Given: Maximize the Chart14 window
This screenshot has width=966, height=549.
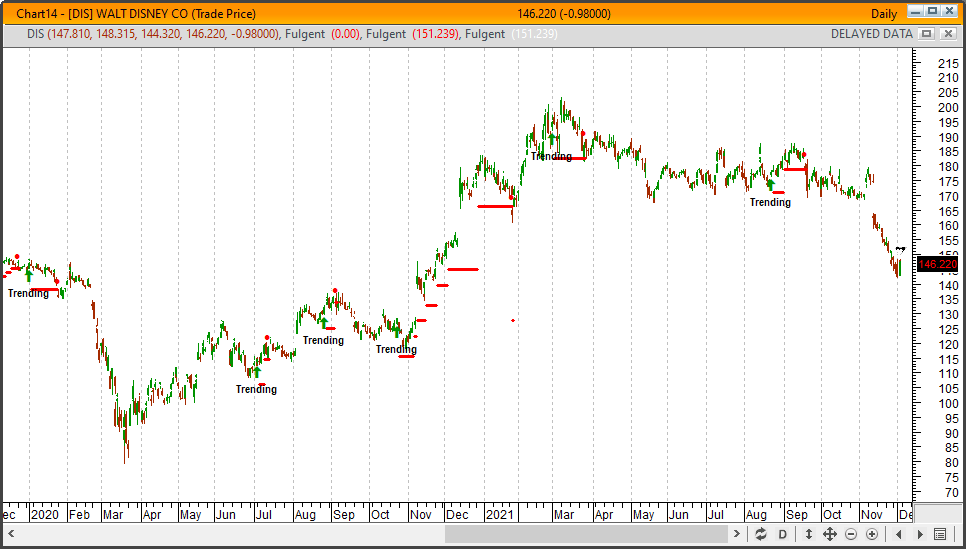Looking at the screenshot, I should [x=932, y=11].
